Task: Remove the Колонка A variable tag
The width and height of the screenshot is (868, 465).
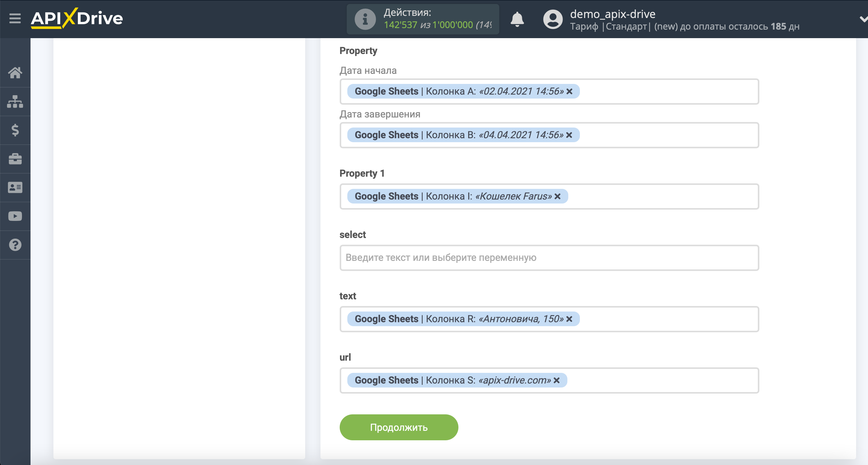Action: tap(570, 91)
